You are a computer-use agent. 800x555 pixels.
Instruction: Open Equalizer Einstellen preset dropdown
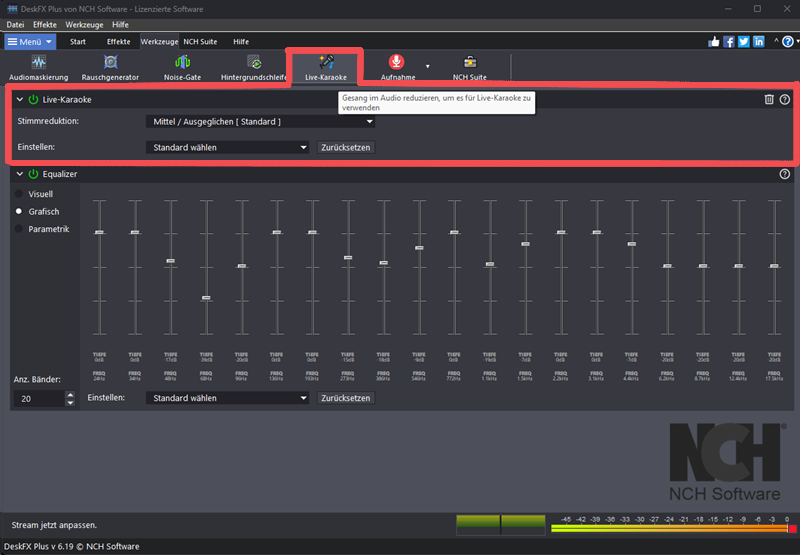(x=228, y=398)
